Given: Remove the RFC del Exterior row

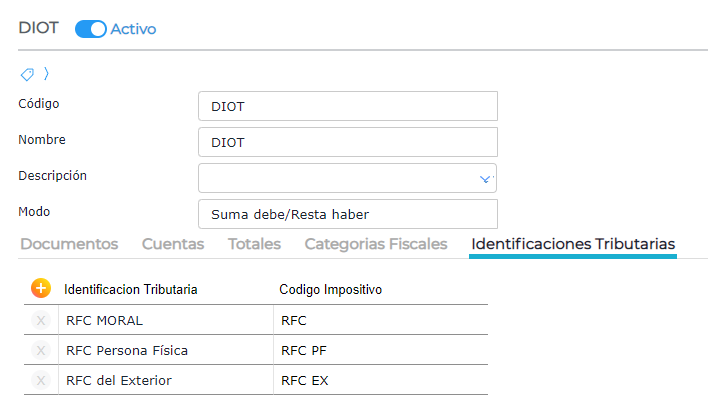Looking at the screenshot, I should 40,380.
